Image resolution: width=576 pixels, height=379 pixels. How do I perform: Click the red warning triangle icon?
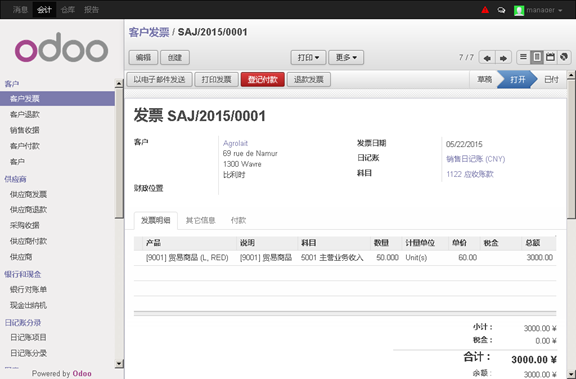point(485,10)
